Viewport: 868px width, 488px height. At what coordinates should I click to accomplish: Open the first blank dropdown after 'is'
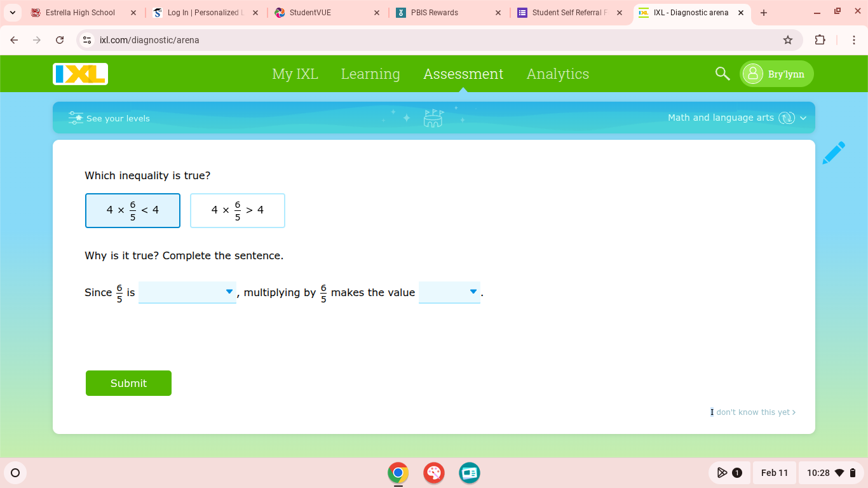[x=187, y=292]
